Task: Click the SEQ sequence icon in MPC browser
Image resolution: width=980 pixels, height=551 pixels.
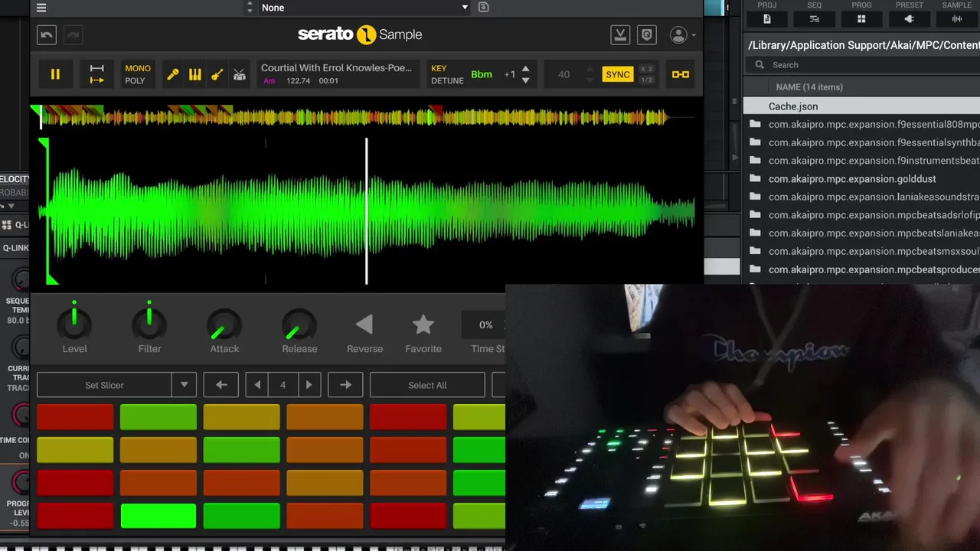Action: [814, 19]
